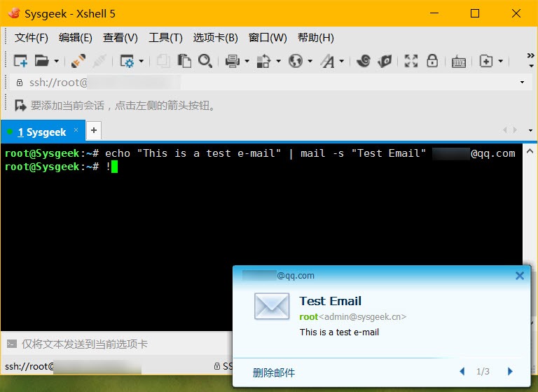Click the Copy toolbar icon
This screenshot has width=538, height=392.
click(x=163, y=61)
